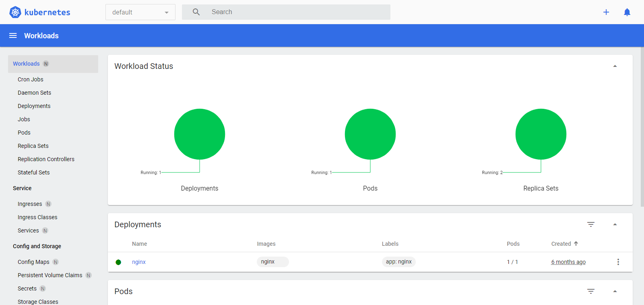Click the '6 months ago' timestamp
644x305 pixels.
[568, 262]
